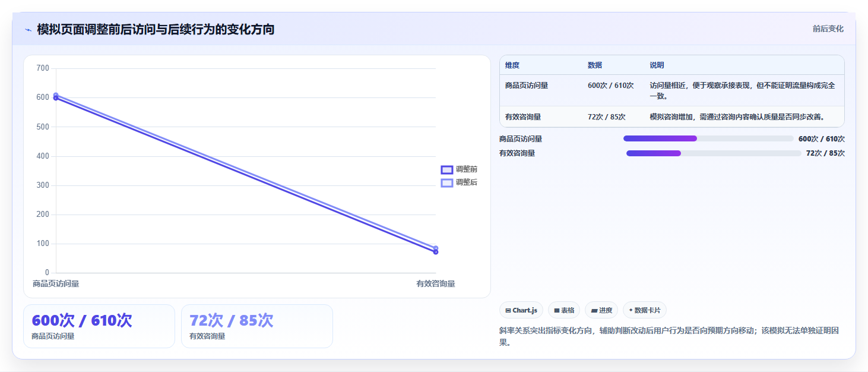Click 有效咨询量 cell in the table

coord(523,117)
